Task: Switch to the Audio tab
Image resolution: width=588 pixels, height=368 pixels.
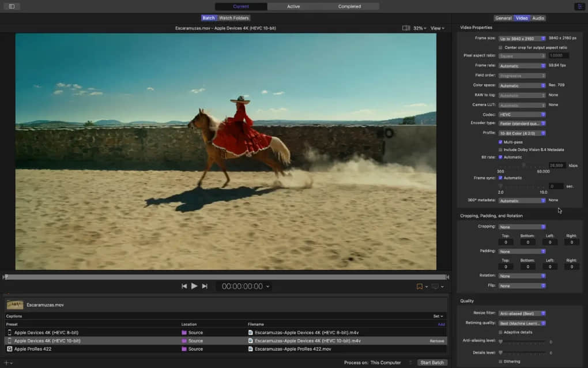Action: tap(537, 18)
